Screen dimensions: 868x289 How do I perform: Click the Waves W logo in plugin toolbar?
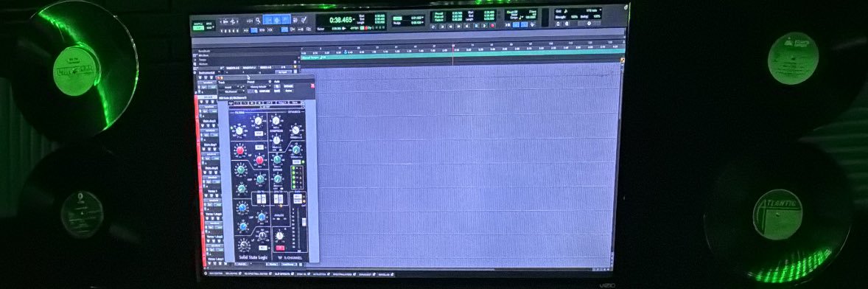(231, 103)
